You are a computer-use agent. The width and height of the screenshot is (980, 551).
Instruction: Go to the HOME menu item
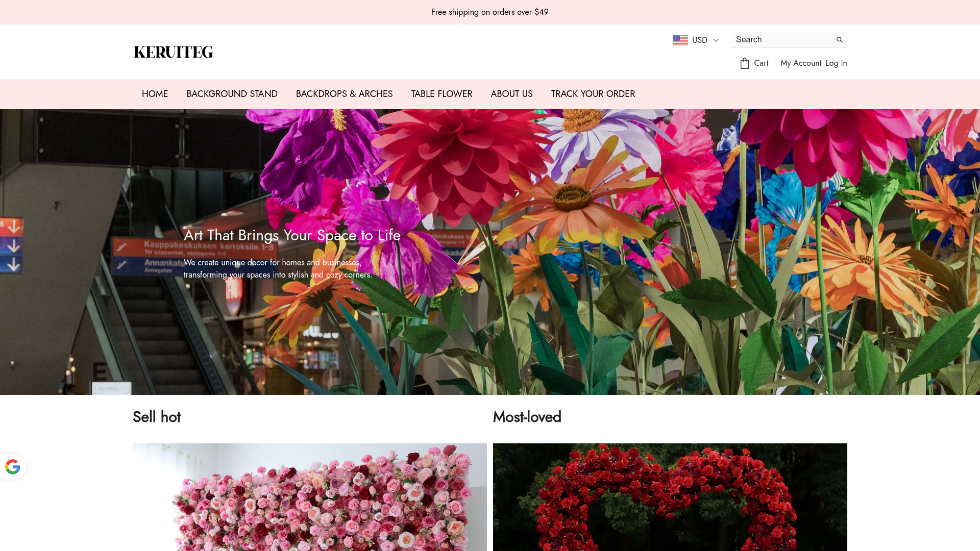155,94
